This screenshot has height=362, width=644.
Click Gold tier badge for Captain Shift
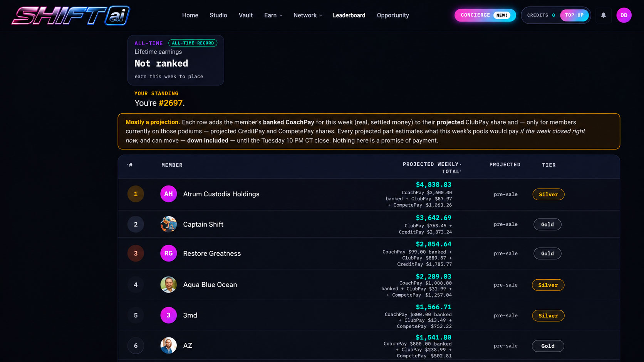pyautogui.click(x=547, y=224)
